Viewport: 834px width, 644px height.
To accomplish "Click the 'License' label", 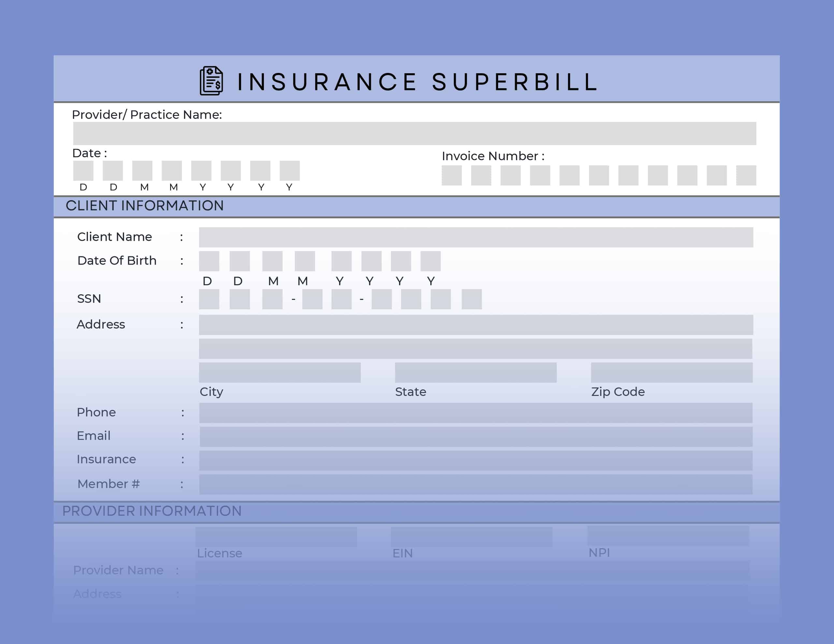I will (x=220, y=553).
